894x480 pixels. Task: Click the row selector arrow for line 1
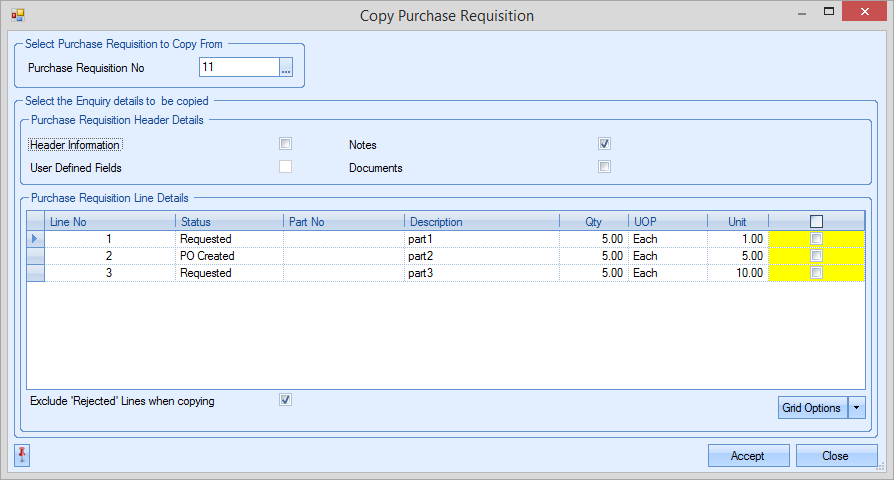[x=35, y=239]
